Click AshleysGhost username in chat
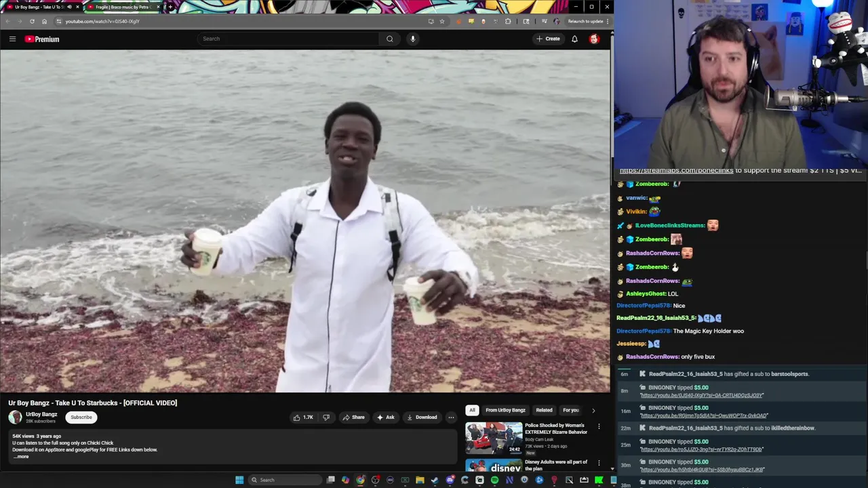Image resolution: width=868 pixels, height=488 pixels. [646, 293]
